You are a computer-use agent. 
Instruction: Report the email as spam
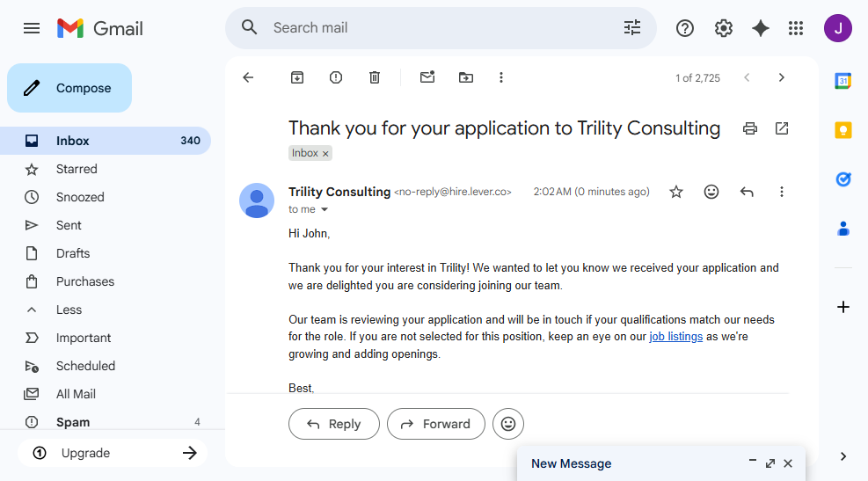(336, 77)
